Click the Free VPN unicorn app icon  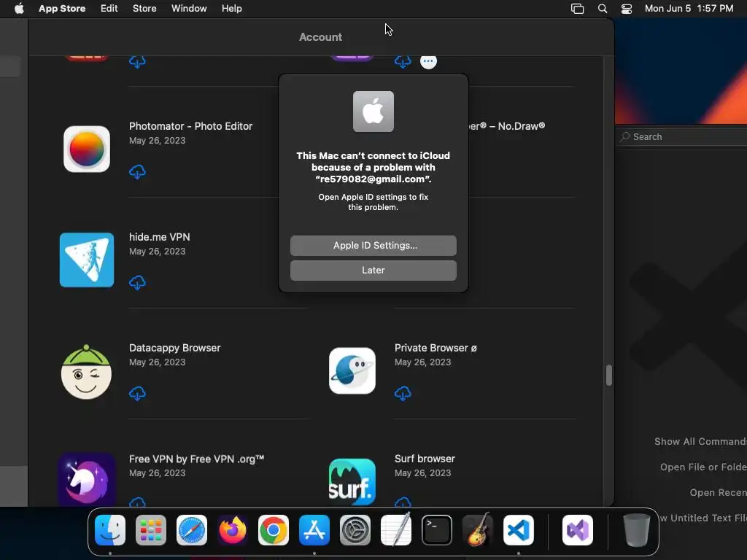tap(87, 479)
